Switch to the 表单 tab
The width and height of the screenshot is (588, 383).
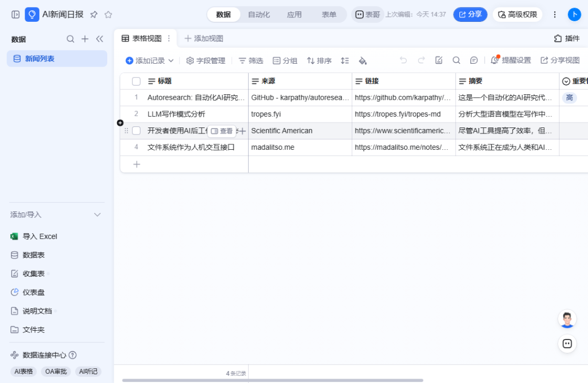pyautogui.click(x=329, y=15)
